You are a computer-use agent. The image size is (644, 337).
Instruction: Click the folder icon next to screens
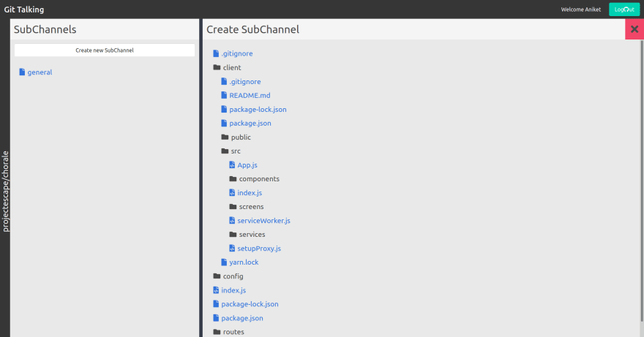coord(233,206)
